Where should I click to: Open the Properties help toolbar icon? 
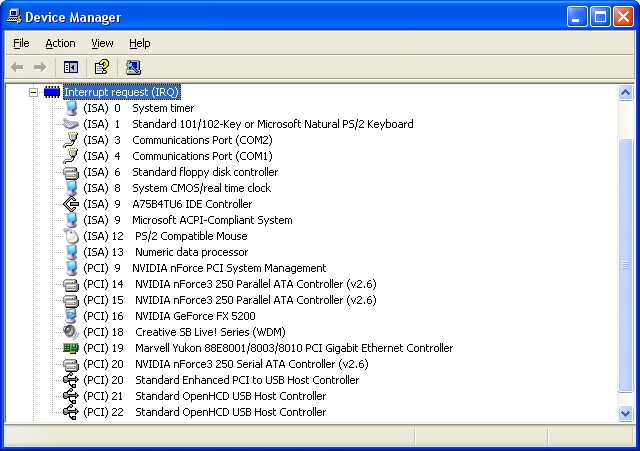pos(102,67)
